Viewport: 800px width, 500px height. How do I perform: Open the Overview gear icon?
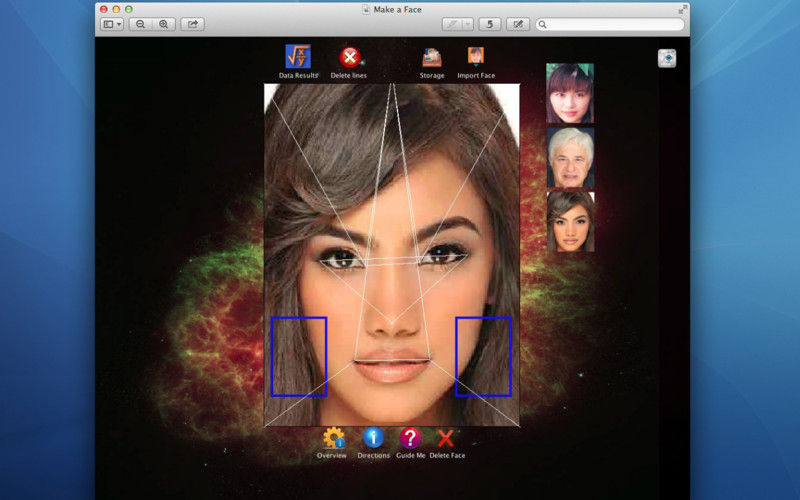coord(334,438)
